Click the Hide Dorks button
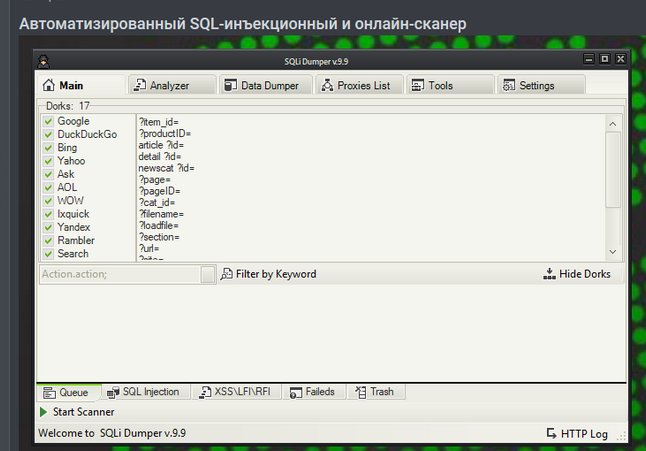 (x=576, y=274)
